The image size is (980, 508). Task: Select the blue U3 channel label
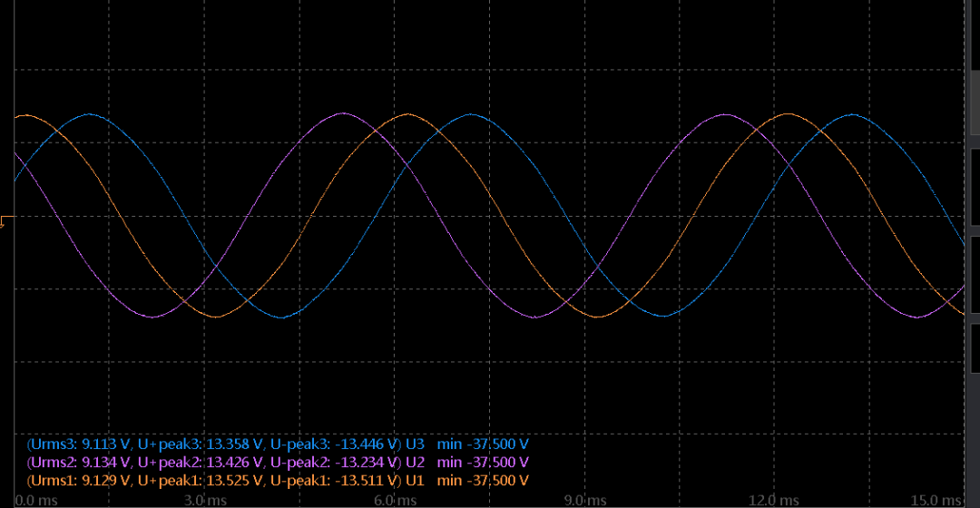[415, 444]
